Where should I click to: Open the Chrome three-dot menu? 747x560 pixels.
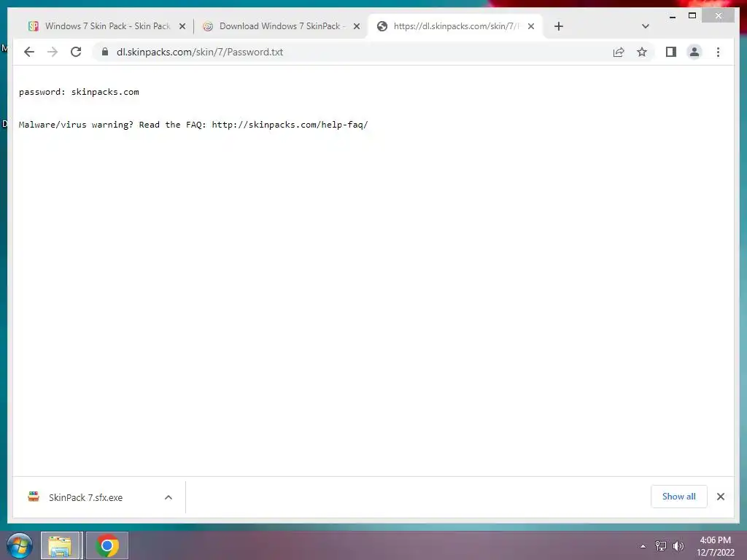point(718,52)
